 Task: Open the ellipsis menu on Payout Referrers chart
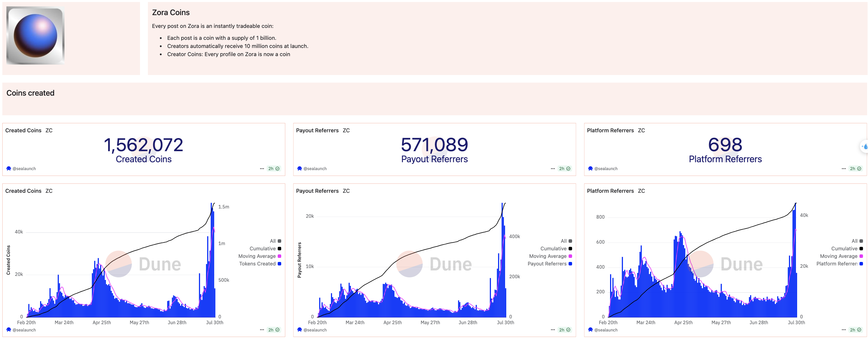tap(553, 330)
